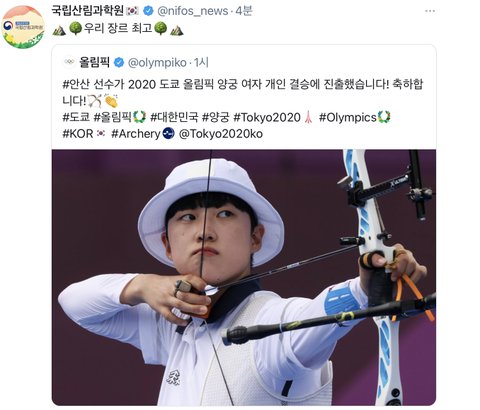Screen dimensions: 480x410
Task: Click the verified badge next to 올림픽
Action: [119, 62]
